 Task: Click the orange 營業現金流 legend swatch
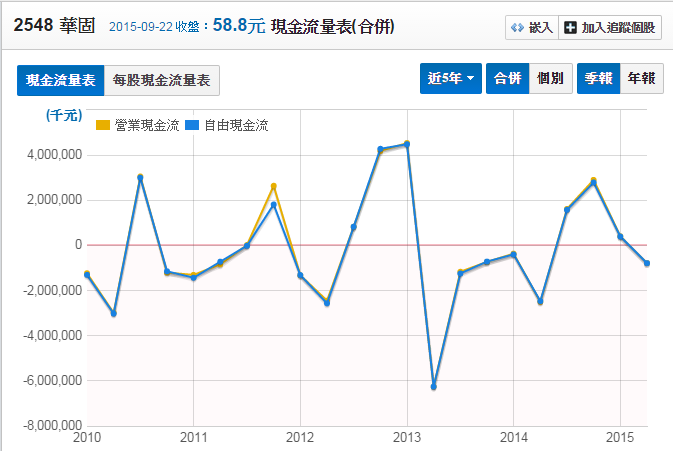[x=103, y=125]
